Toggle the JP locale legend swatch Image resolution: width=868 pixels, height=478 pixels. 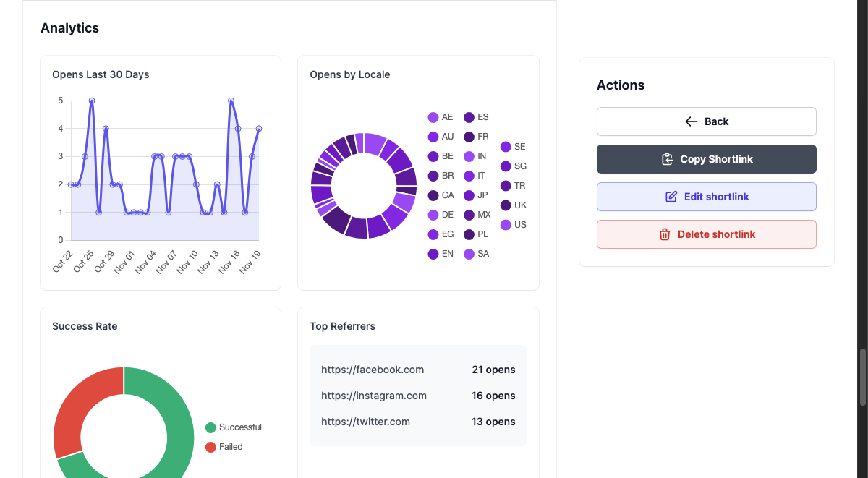469,195
